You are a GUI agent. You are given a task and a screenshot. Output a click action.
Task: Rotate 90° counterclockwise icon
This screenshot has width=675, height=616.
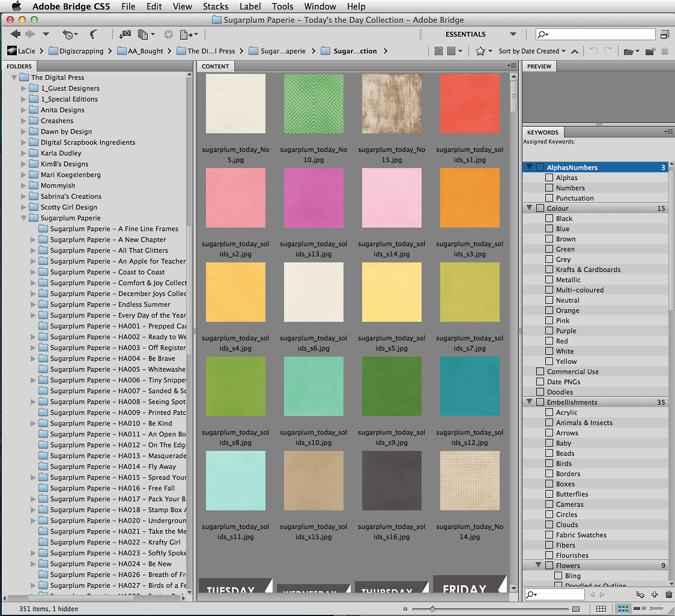point(594,51)
